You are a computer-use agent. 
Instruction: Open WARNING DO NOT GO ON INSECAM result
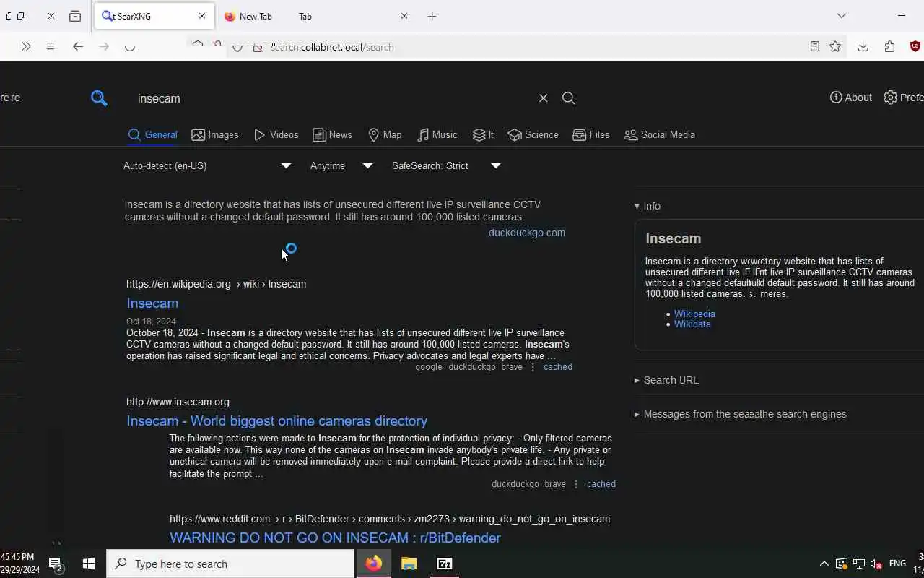(335, 538)
